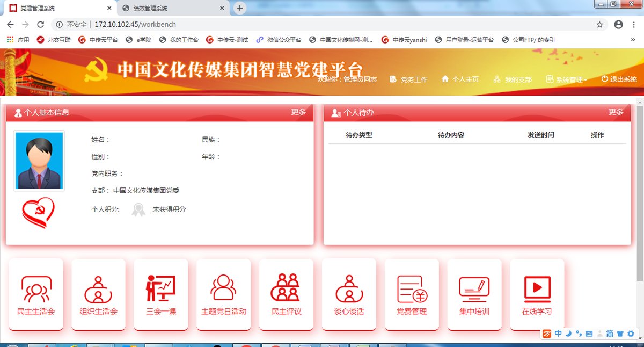Toggle IME Chinese/English 中 mode

558,334
